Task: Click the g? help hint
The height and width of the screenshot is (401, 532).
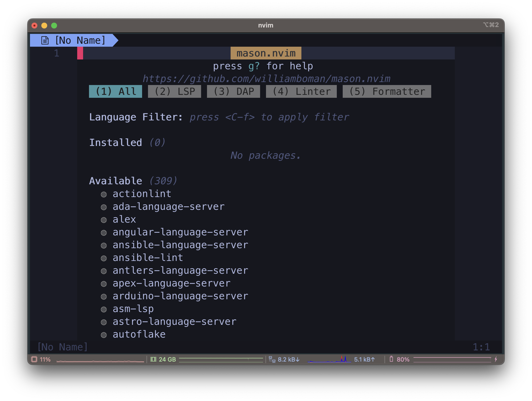Action: tap(254, 66)
